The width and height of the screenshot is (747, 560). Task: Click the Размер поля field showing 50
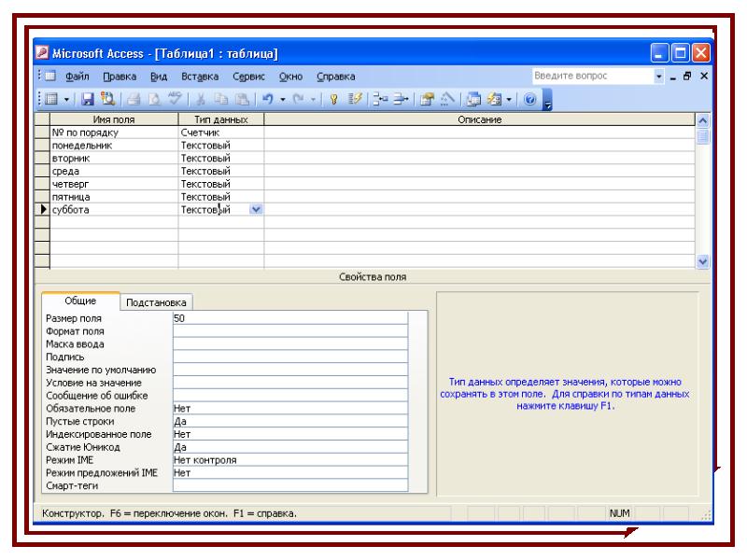289,318
